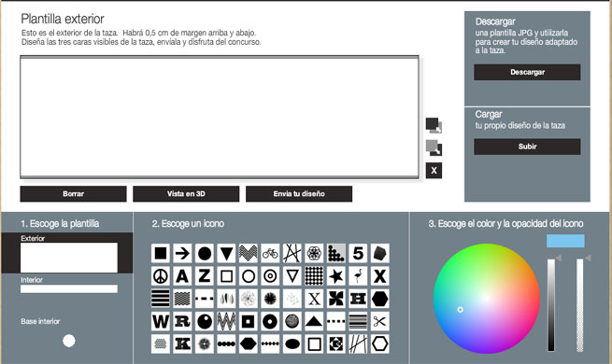This screenshot has height=364, width=612.
Task: Pick the scissors icon
Action: [x=379, y=321]
